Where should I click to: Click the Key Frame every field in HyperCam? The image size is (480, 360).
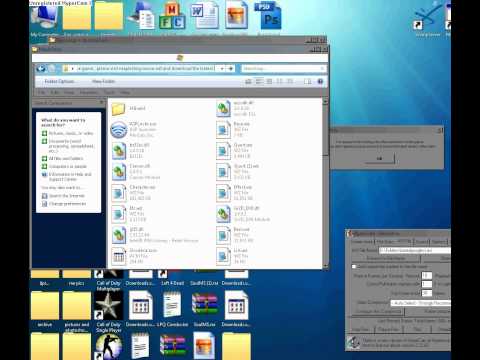pyautogui.click(x=427, y=293)
